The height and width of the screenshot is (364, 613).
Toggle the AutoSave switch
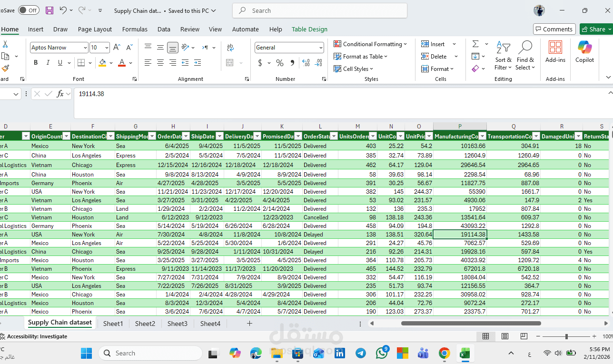(29, 10)
